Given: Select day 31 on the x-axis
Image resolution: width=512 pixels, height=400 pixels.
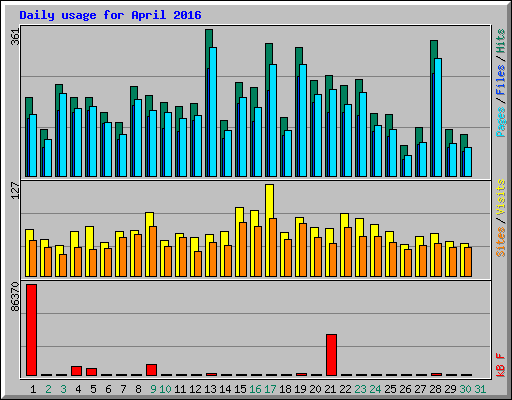Looking at the screenshot, I should click(480, 389).
